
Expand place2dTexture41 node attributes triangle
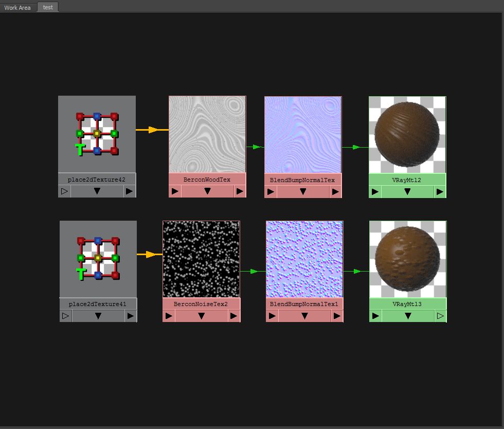98,316
